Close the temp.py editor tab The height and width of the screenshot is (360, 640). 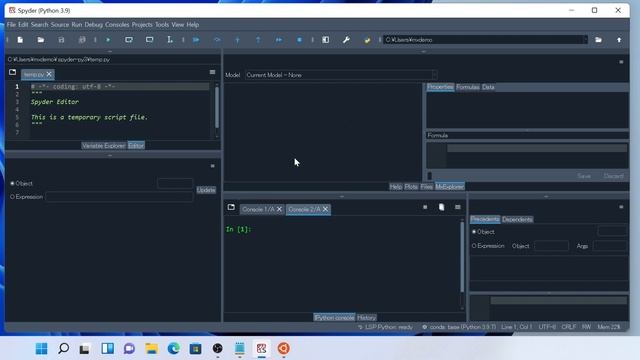49,74
